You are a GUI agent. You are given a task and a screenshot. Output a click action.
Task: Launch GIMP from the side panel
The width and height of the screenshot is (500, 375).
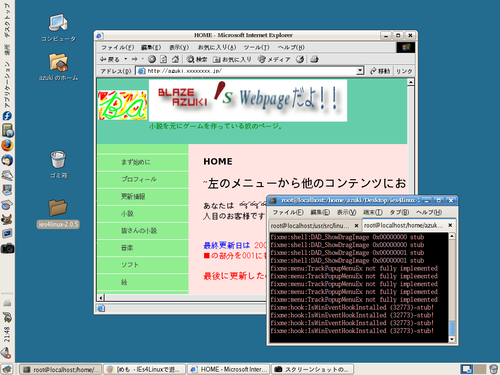point(7,219)
